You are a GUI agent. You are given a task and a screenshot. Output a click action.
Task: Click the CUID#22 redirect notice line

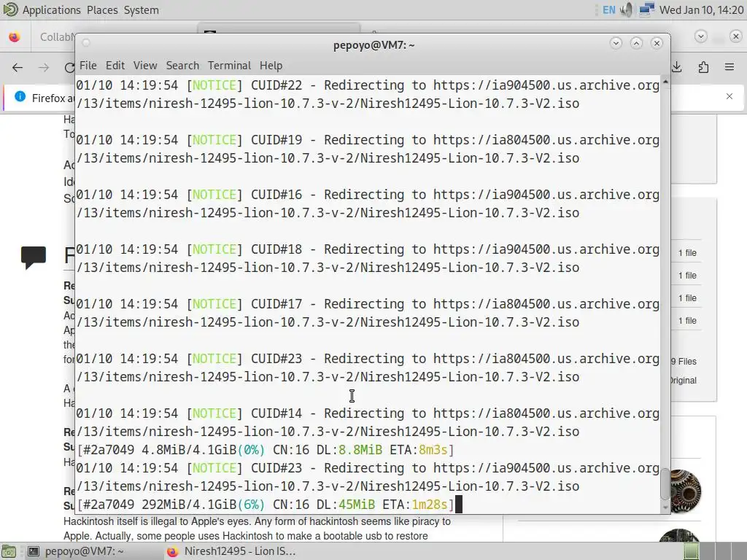pyautogui.click(x=368, y=94)
